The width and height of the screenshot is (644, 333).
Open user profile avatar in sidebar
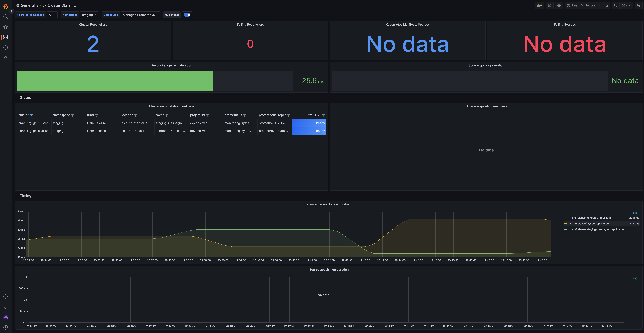pos(5,317)
